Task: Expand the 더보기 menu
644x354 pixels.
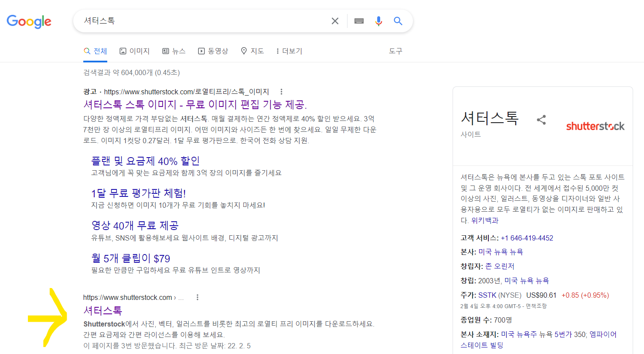Action: (x=289, y=51)
